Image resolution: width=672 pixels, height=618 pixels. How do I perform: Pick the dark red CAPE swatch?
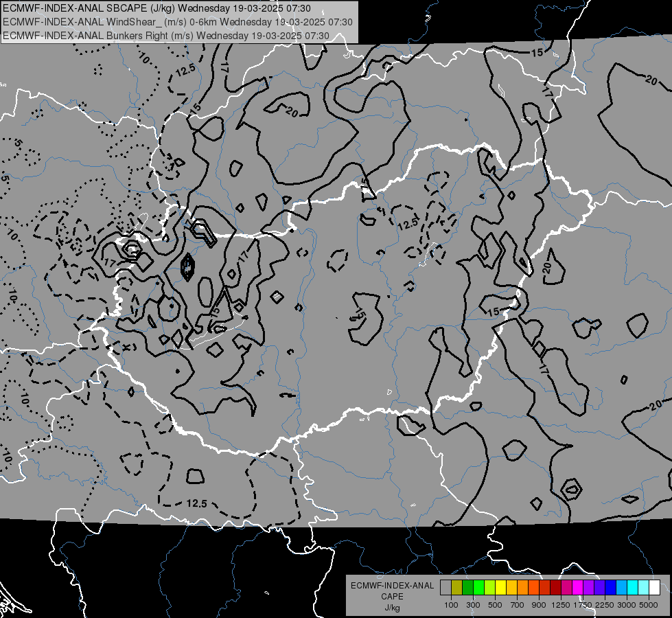coord(556,587)
